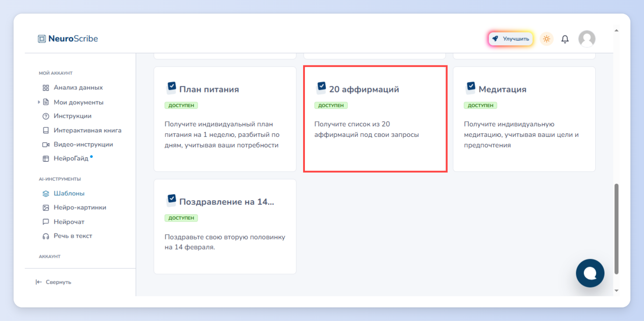Click the page scroll down arrow
The width and height of the screenshot is (644, 321).
(617, 290)
